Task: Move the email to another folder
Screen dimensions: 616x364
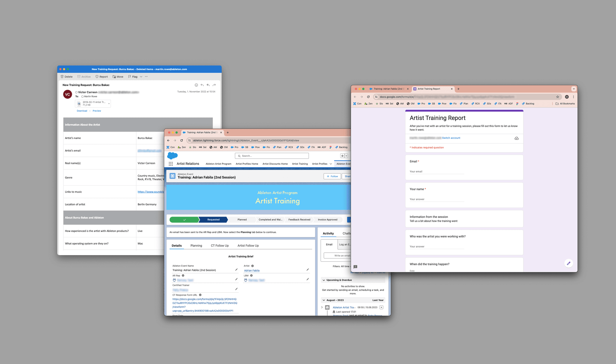Action: pos(118,77)
